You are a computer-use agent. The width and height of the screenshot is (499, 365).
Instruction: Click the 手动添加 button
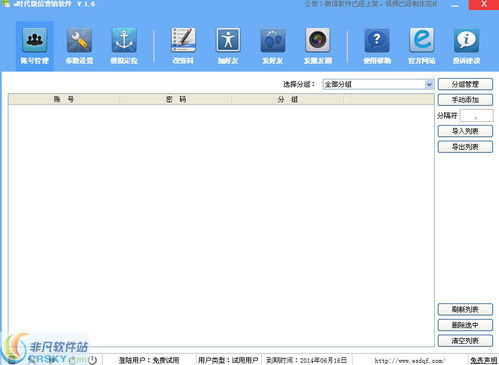pyautogui.click(x=465, y=100)
